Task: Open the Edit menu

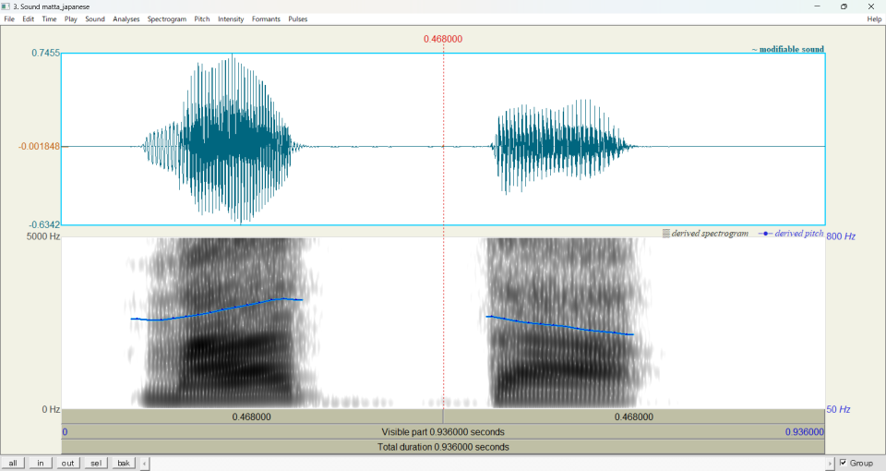Action: point(28,19)
